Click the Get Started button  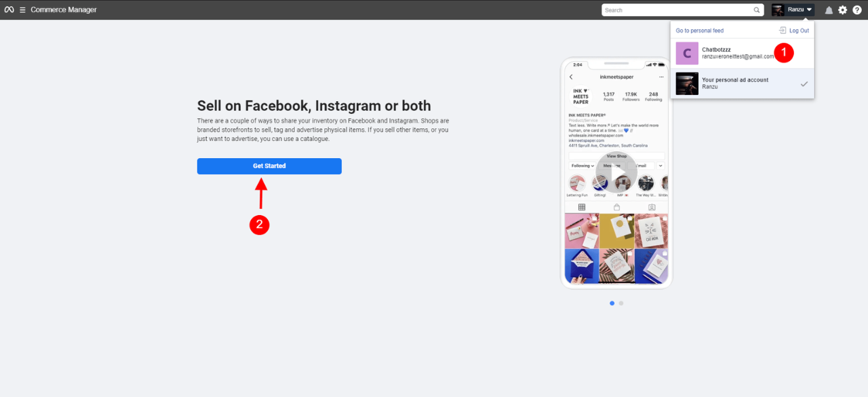pyautogui.click(x=269, y=166)
